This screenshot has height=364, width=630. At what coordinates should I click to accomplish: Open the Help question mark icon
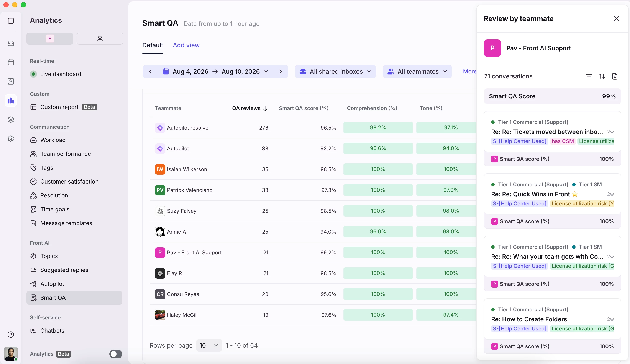[11, 335]
